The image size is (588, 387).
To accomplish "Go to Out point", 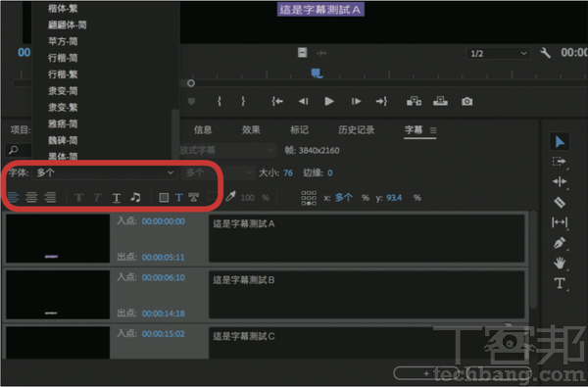I will click(381, 101).
